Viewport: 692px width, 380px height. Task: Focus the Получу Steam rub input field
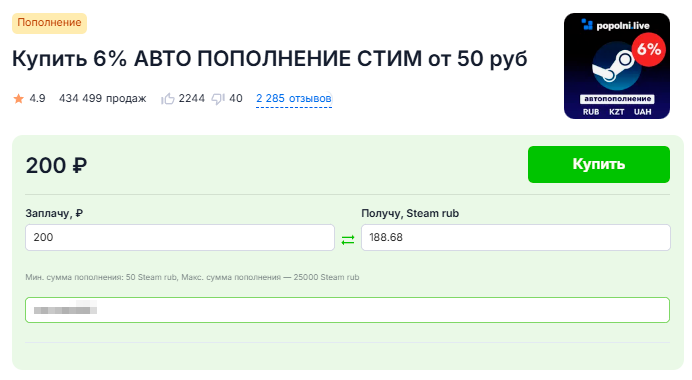(x=515, y=237)
